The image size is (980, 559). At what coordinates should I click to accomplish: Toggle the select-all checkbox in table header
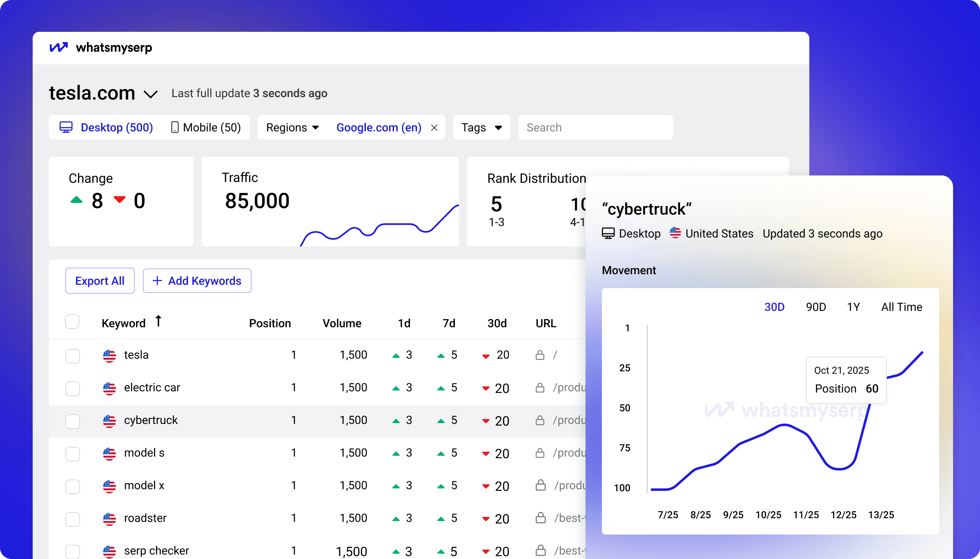[72, 322]
